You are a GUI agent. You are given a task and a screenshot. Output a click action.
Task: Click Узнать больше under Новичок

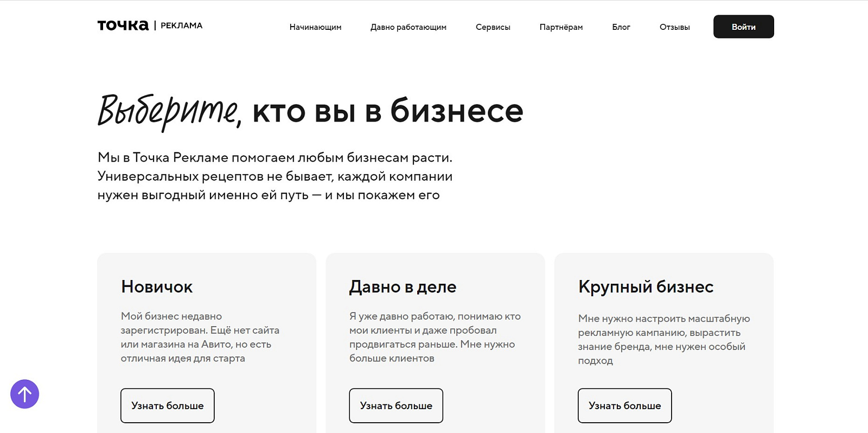pyautogui.click(x=168, y=405)
